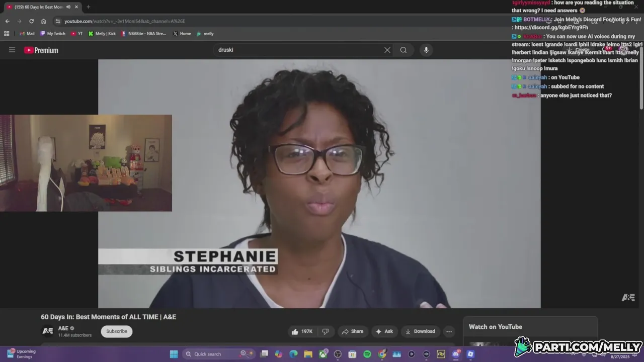Mute the tab via speaker icon
The width and height of the screenshot is (644, 362).
click(x=68, y=7)
